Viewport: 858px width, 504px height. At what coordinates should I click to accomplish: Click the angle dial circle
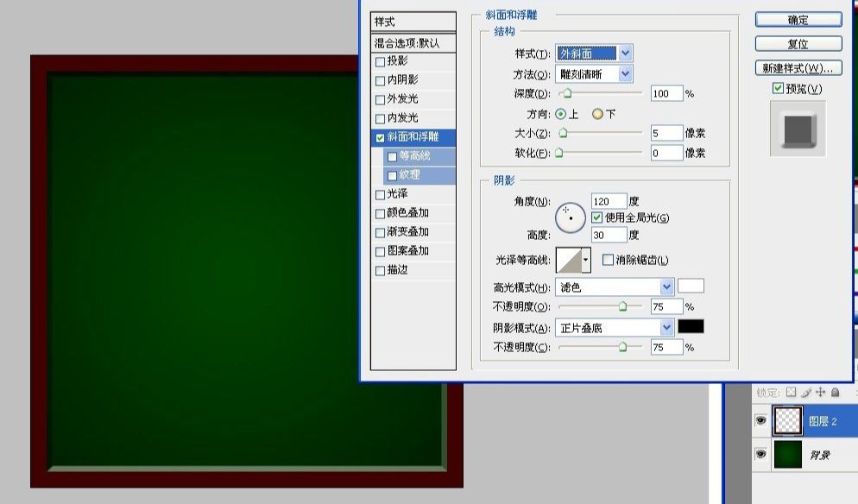571,217
